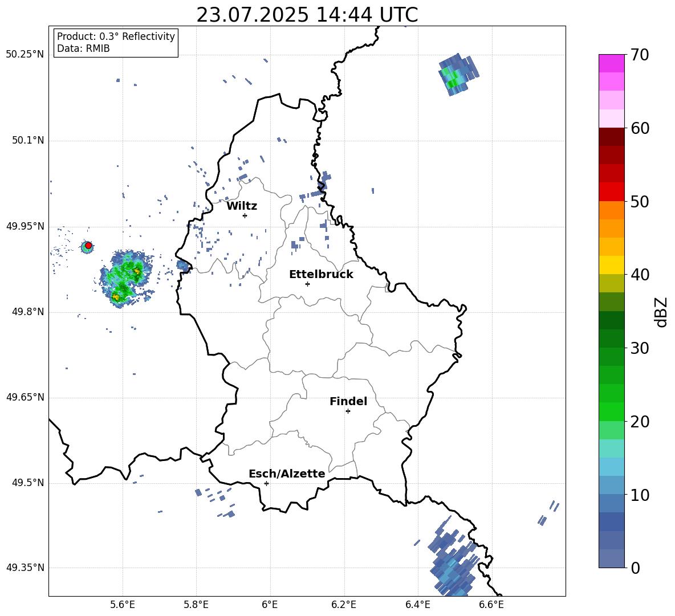Pick the orange swatch just below 50 dBZ
The height and width of the screenshot is (616, 675).
pos(611,210)
